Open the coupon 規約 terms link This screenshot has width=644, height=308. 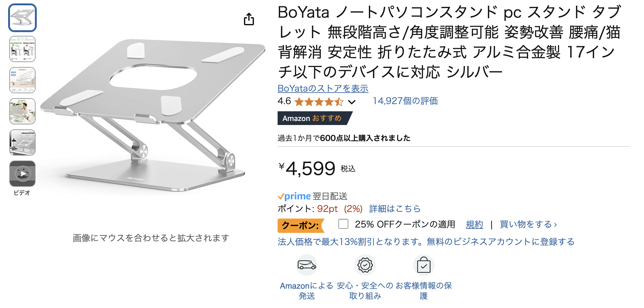point(474,224)
